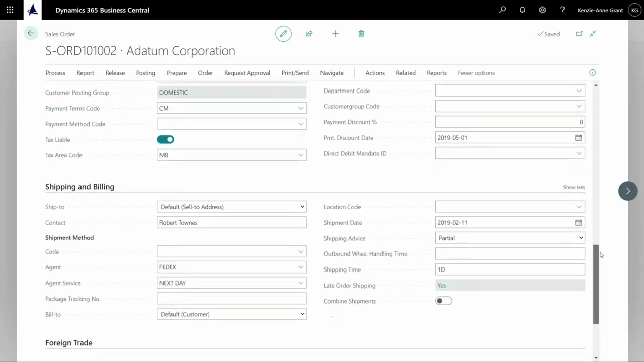The width and height of the screenshot is (644, 362).
Task: Expand the Payment Method Code dropdown
Action: click(300, 124)
